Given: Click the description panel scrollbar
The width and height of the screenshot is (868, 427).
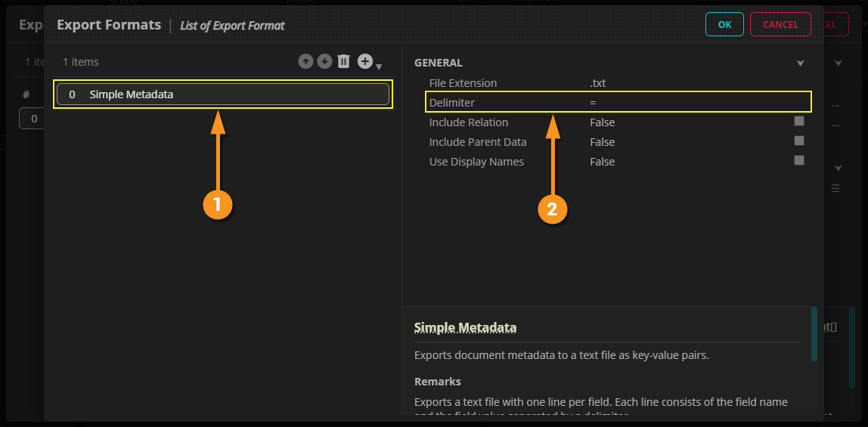Looking at the screenshot, I should (814, 334).
